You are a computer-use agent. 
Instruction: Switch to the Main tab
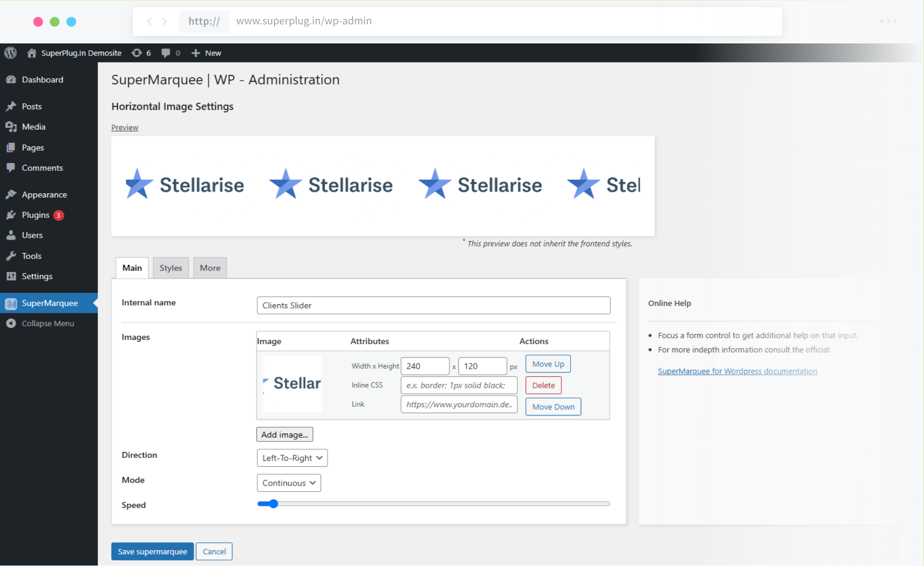(132, 268)
